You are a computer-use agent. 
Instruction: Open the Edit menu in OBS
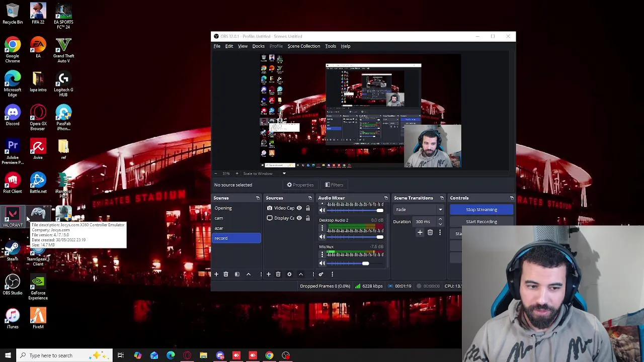229,46
